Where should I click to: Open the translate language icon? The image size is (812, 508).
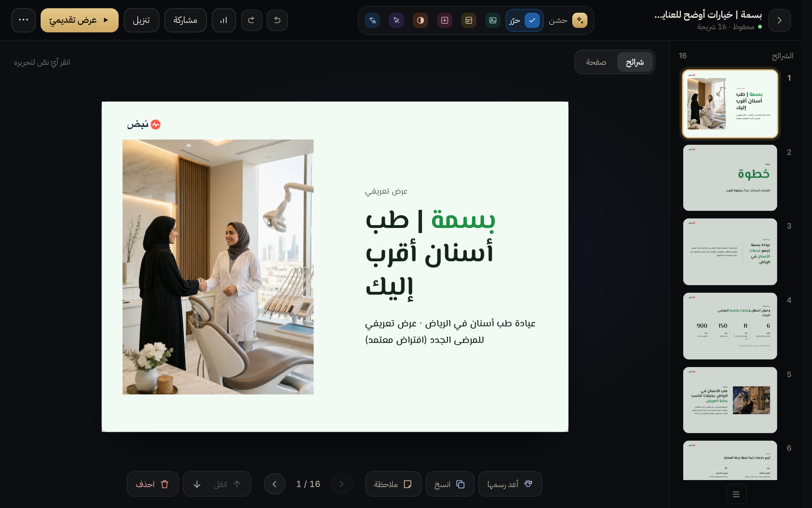(x=372, y=20)
